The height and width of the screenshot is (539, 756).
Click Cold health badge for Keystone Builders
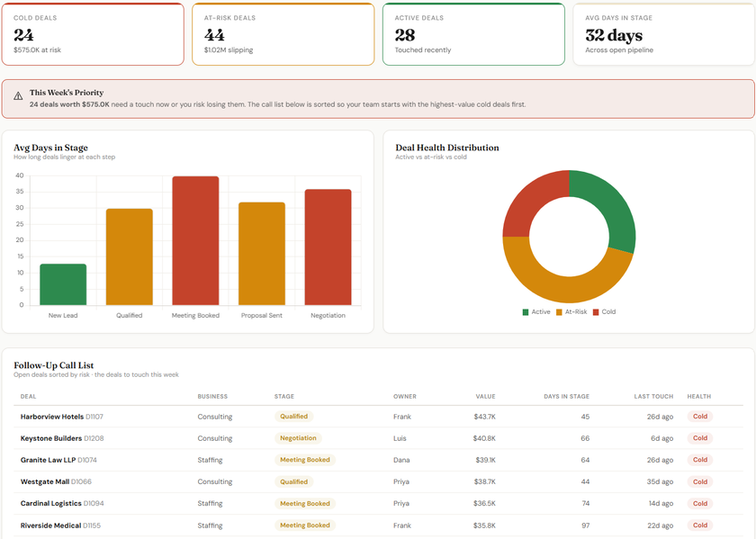click(700, 438)
